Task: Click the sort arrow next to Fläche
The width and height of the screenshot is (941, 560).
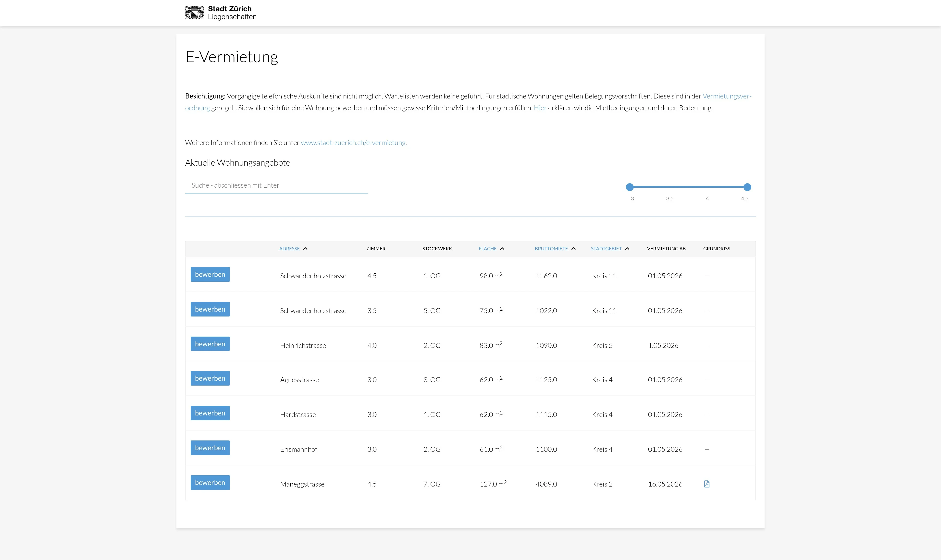Action: point(502,249)
